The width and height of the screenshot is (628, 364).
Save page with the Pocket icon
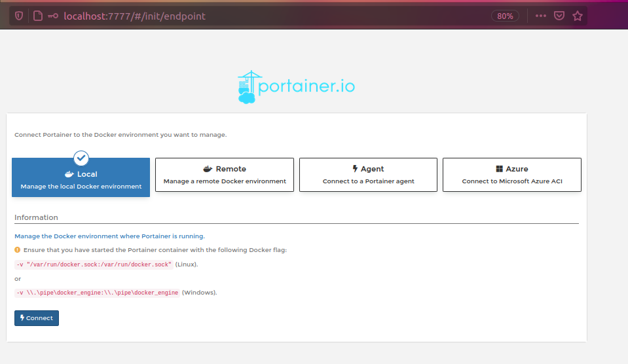559,16
